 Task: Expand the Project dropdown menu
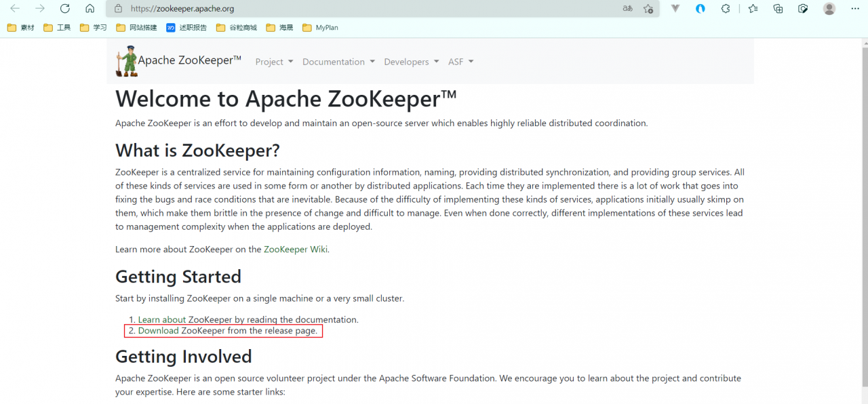click(x=274, y=62)
